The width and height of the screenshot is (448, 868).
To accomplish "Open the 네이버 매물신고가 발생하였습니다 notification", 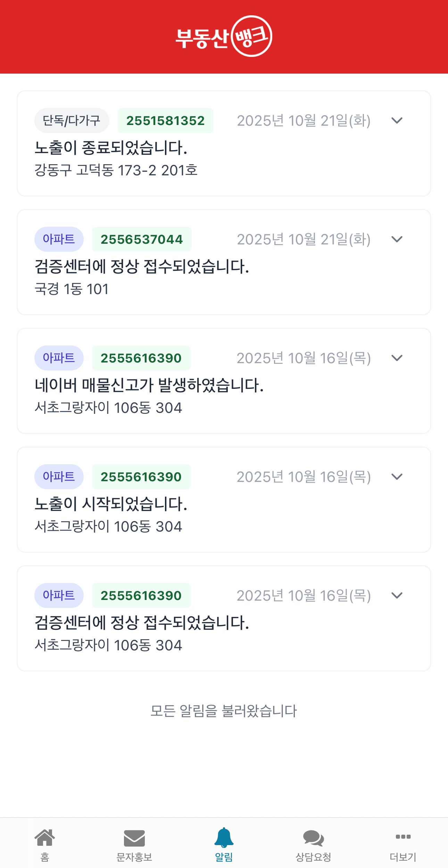I will 149,385.
